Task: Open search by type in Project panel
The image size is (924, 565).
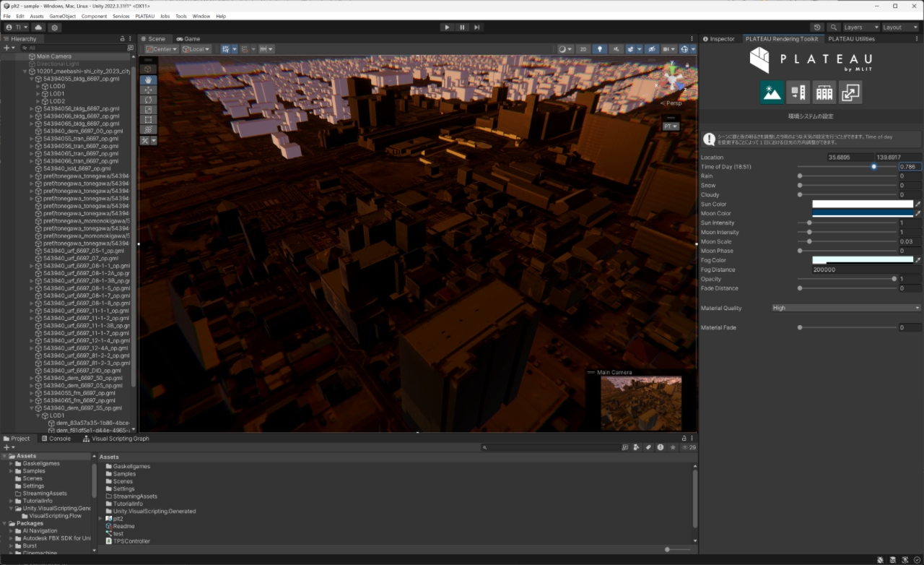Action: coord(637,447)
